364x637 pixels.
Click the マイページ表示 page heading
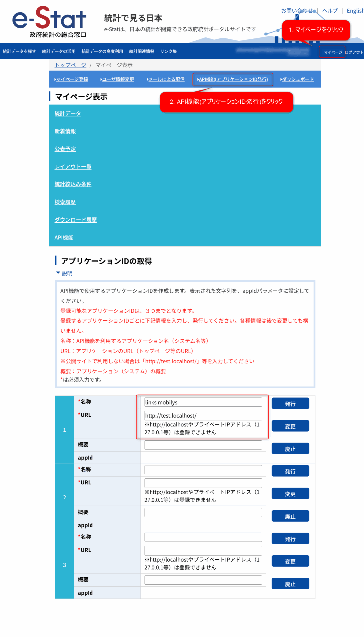[x=81, y=97]
